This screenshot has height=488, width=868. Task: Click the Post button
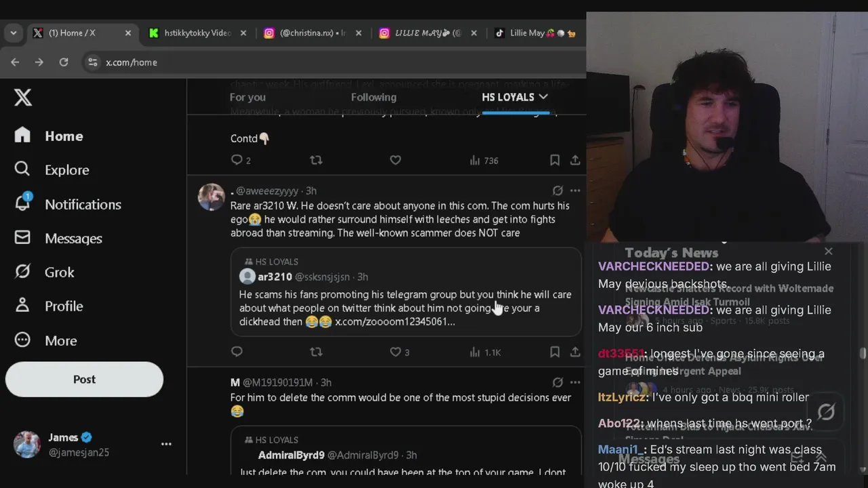coord(84,380)
